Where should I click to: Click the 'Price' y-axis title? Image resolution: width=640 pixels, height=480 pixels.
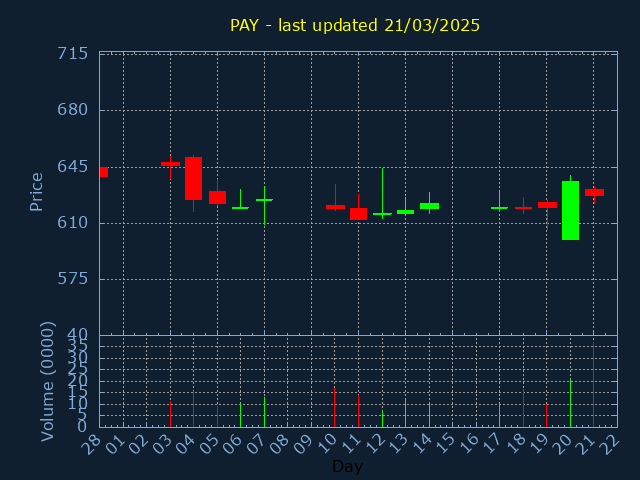(36, 192)
